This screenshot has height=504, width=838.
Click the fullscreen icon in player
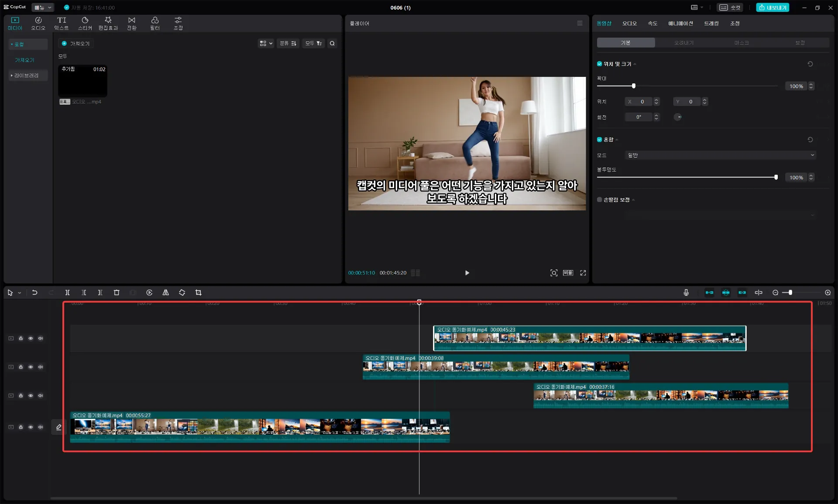coord(583,273)
